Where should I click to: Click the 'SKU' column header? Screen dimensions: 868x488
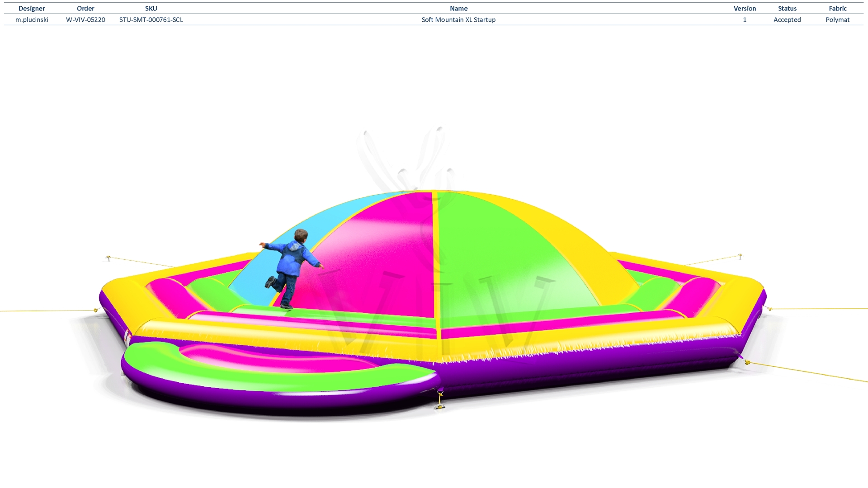pos(151,9)
